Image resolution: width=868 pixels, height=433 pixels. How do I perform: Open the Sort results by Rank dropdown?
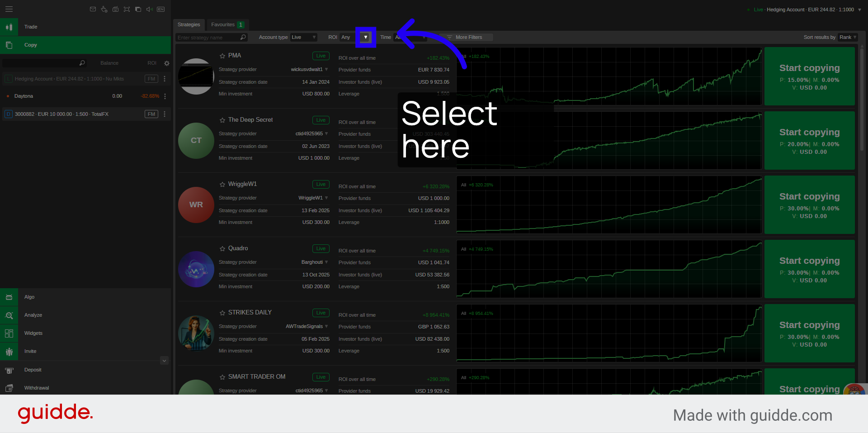(x=848, y=37)
